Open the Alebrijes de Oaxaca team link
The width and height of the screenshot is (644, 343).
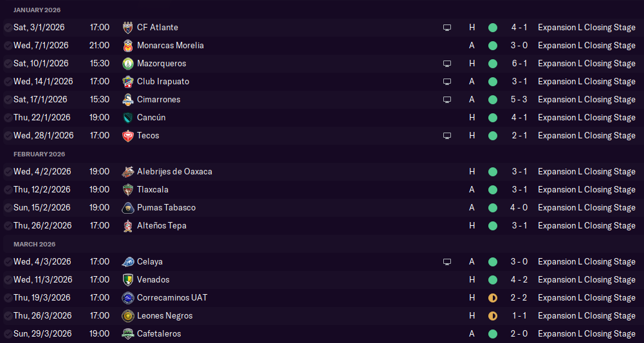click(174, 172)
